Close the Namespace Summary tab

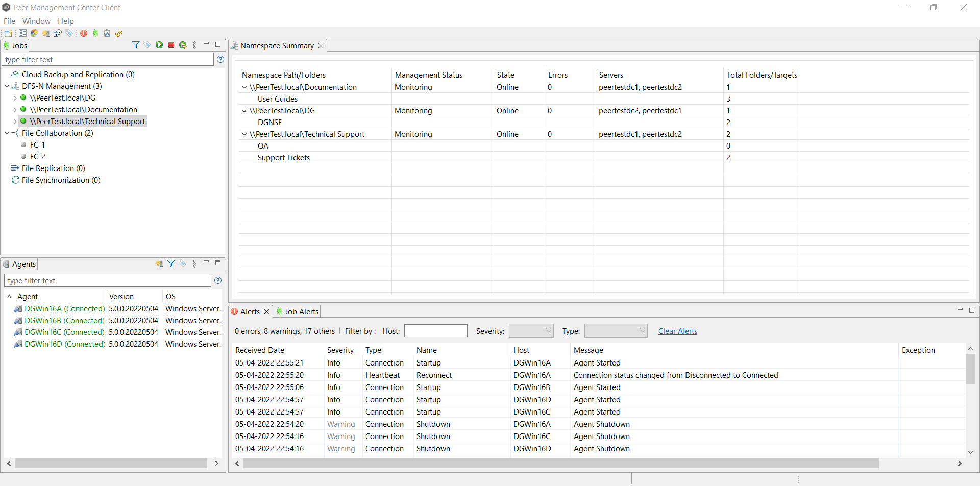coord(321,46)
